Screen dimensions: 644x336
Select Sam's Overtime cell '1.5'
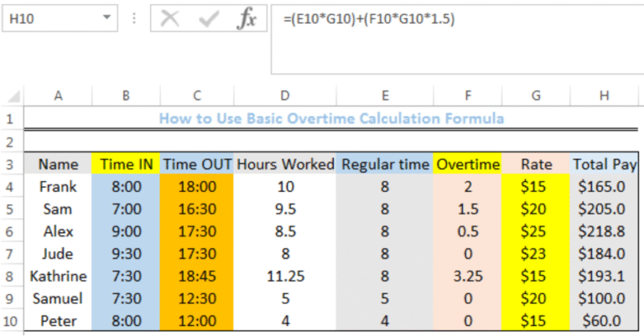pos(467,209)
